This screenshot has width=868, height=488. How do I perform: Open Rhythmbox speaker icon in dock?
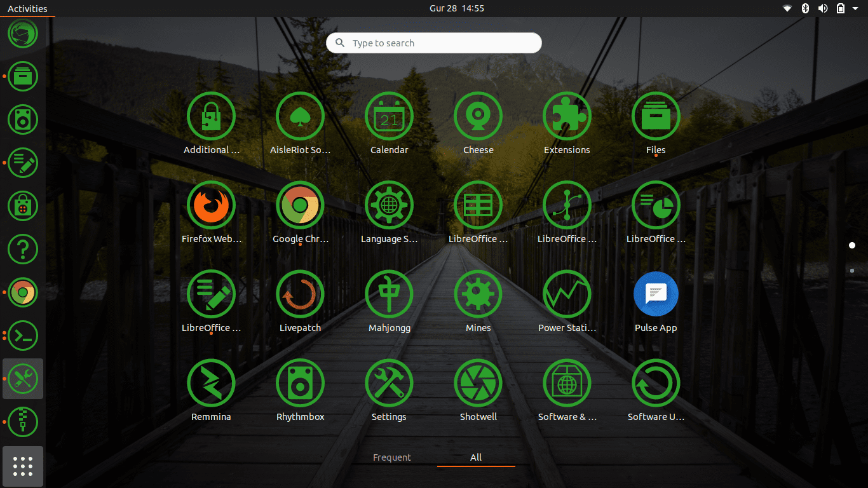coord(23,119)
